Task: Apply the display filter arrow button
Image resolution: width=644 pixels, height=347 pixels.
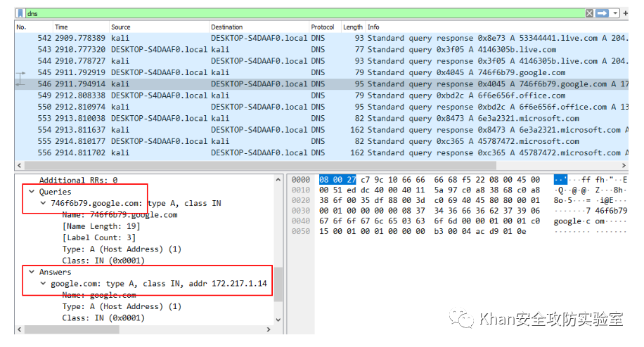Action: [602, 13]
